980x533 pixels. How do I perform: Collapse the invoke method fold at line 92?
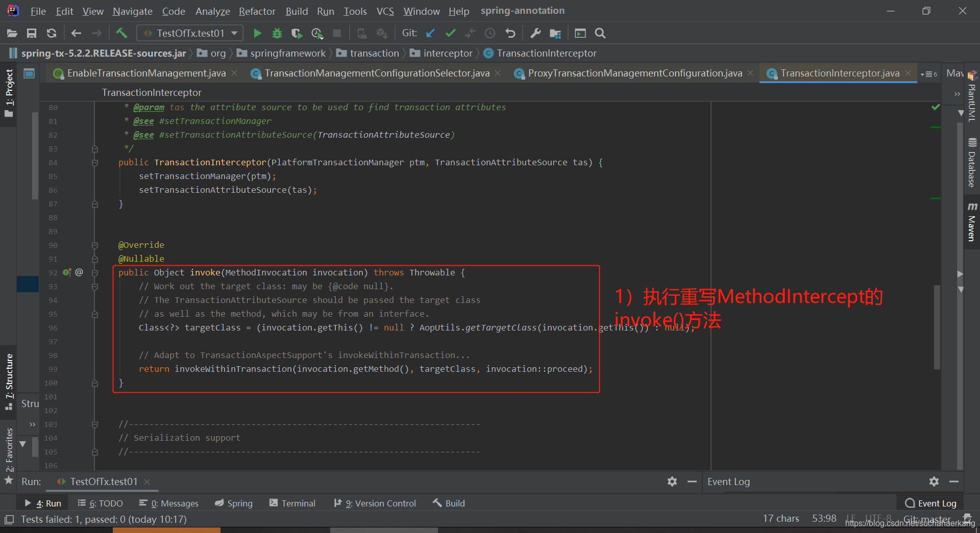tap(94, 273)
